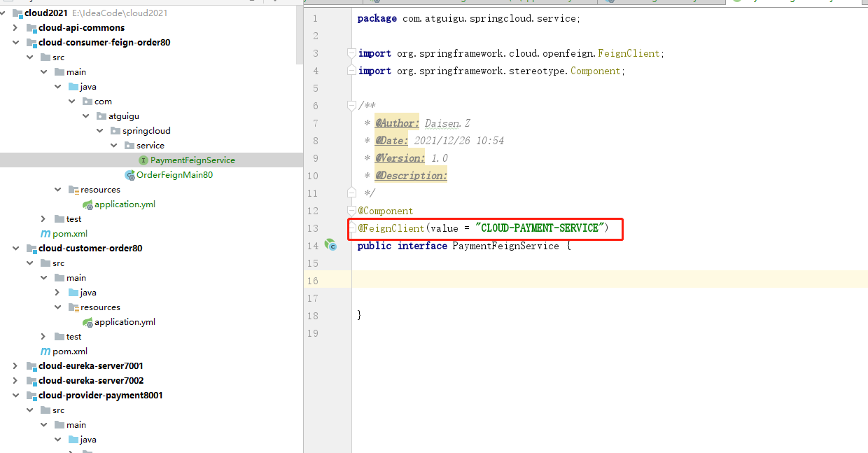Toggle fold marker beside @FeignClient on line 13
868x453 pixels.
(352, 228)
